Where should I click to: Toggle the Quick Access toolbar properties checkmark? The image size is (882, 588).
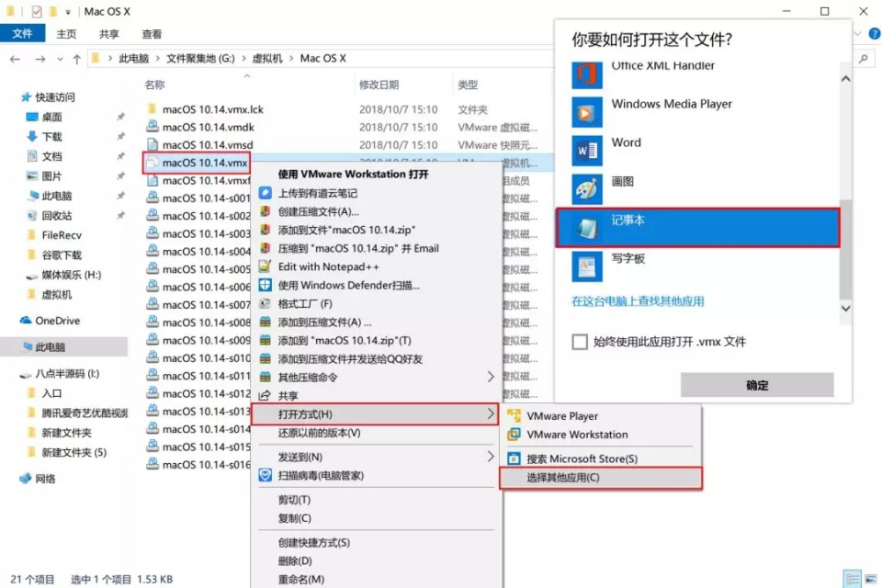coord(37,11)
